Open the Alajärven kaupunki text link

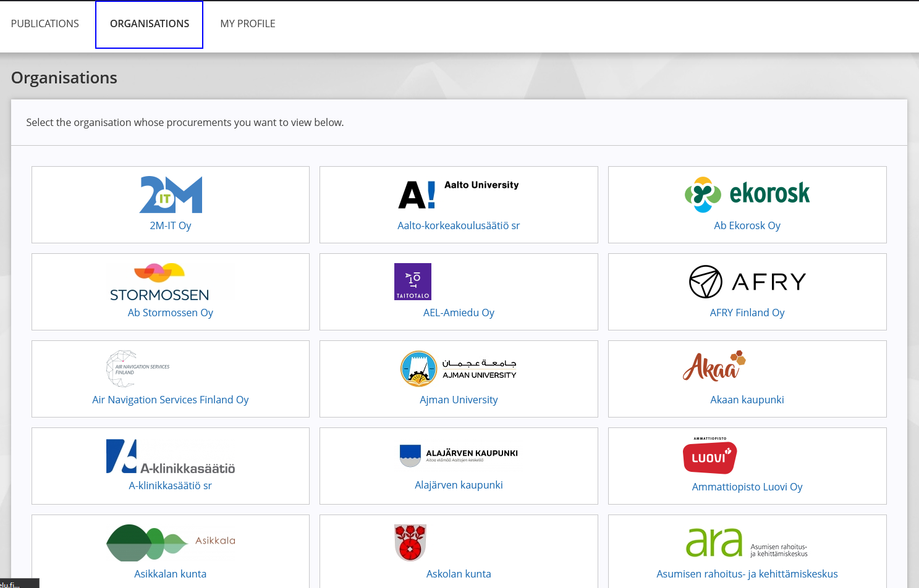[459, 485]
